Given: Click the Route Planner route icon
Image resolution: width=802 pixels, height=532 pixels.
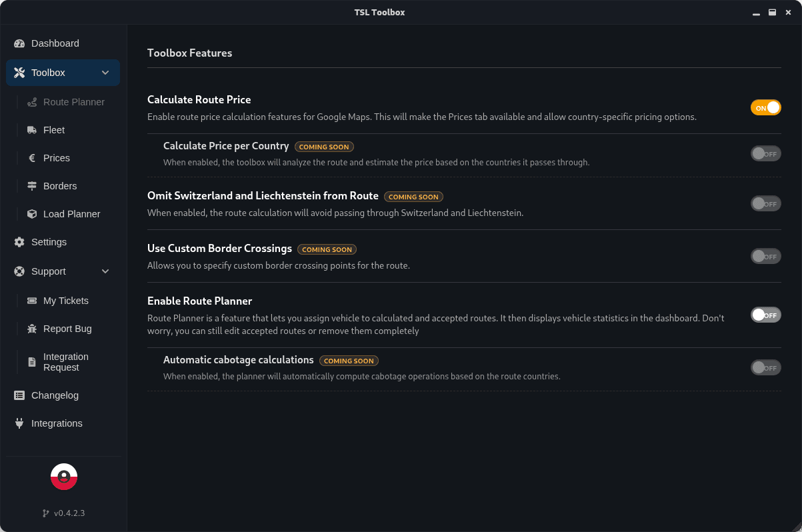Looking at the screenshot, I should pyautogui.click(x=32, y=102).
